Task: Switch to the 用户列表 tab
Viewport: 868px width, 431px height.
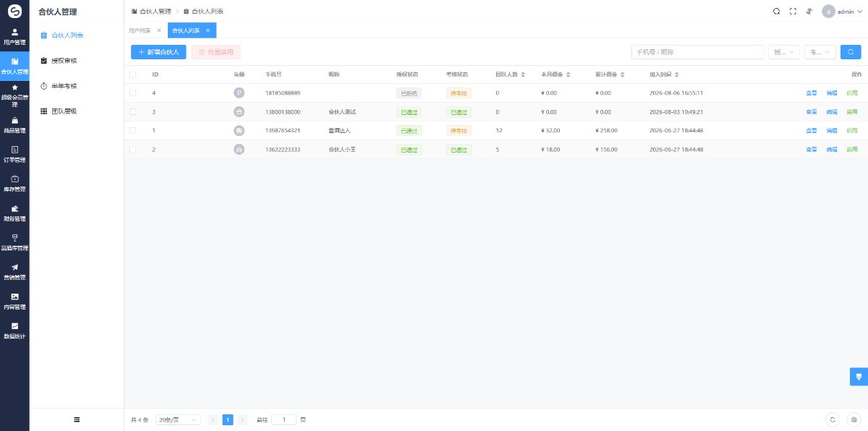Action: 140,30
